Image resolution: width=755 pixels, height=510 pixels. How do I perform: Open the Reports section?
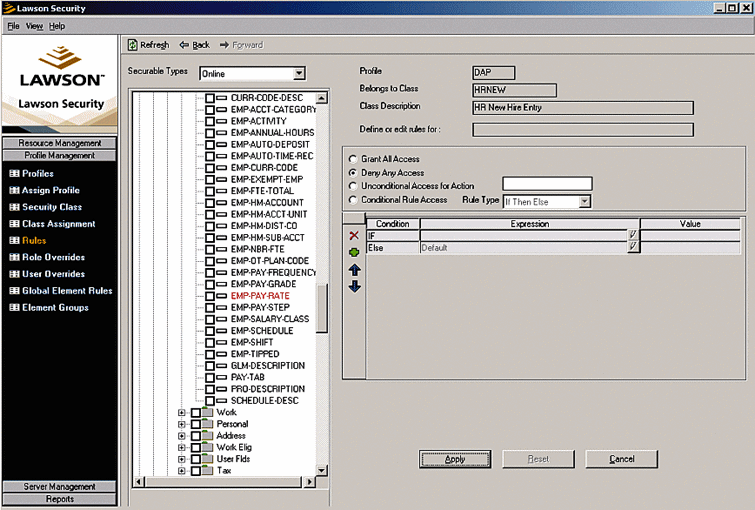[59, 499]
